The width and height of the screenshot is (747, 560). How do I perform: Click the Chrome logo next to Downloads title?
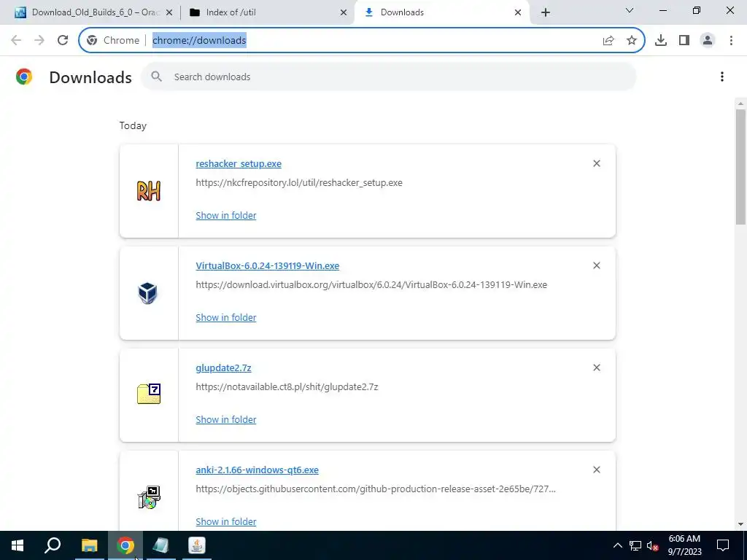[24, 77]
